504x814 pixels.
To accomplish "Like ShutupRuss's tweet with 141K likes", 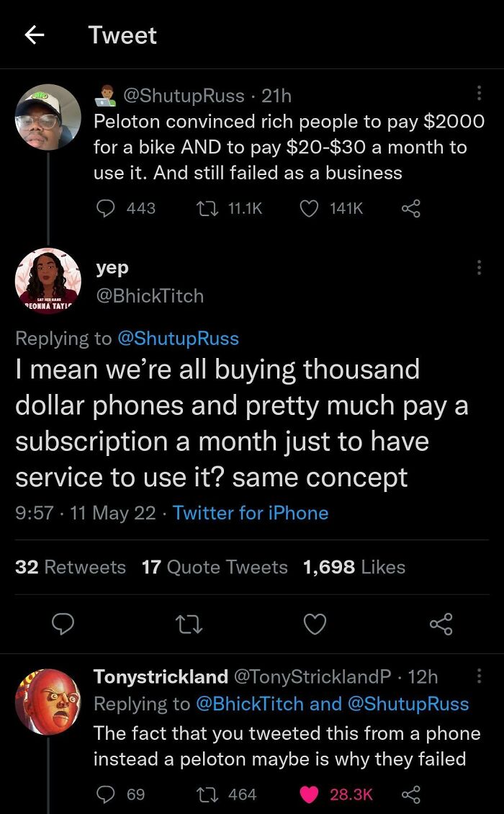I will coord(308,208).
